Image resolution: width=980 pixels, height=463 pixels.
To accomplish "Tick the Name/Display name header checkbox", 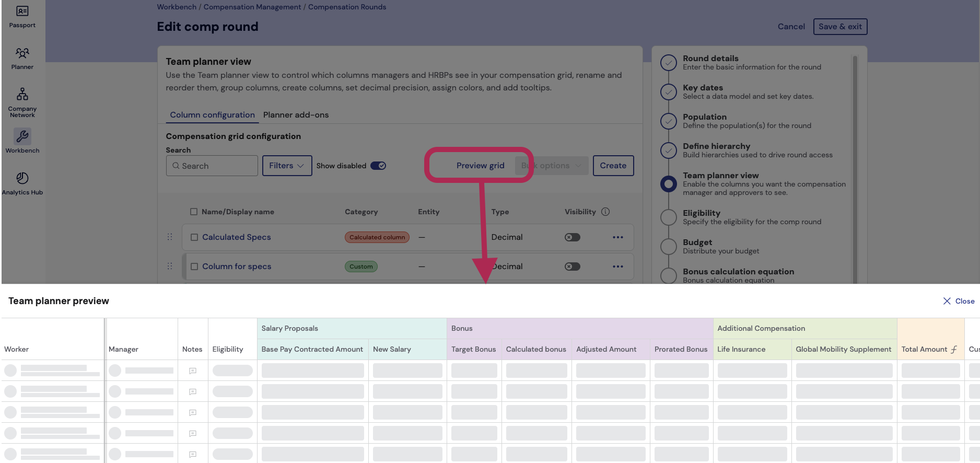I will [194, 212].
